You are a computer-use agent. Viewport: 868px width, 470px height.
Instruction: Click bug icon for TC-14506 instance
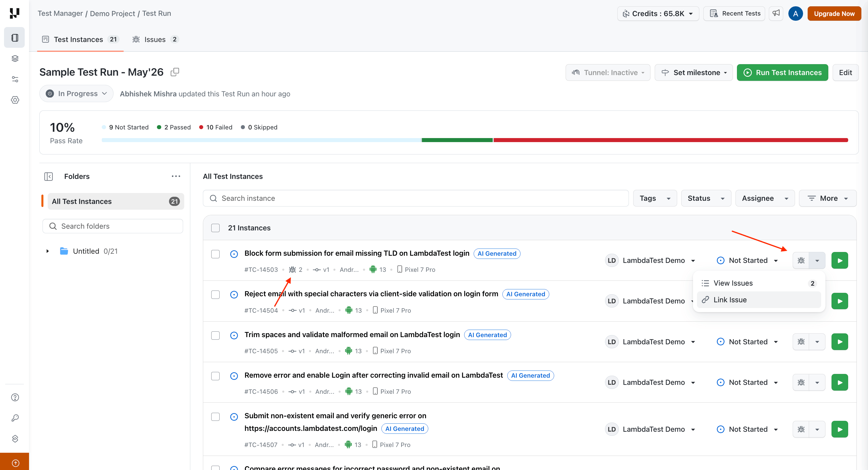pos(801,382)
